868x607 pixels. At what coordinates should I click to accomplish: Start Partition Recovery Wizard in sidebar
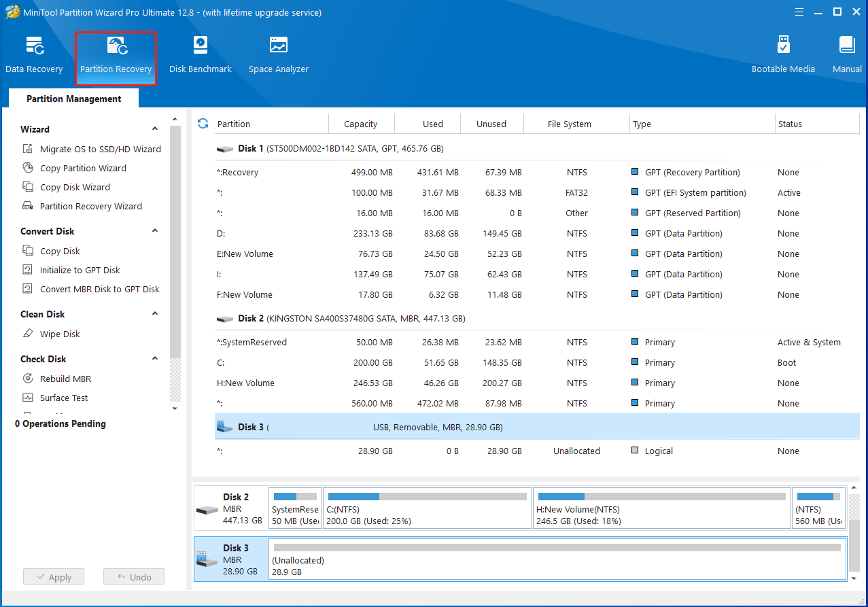click(82, 206)
